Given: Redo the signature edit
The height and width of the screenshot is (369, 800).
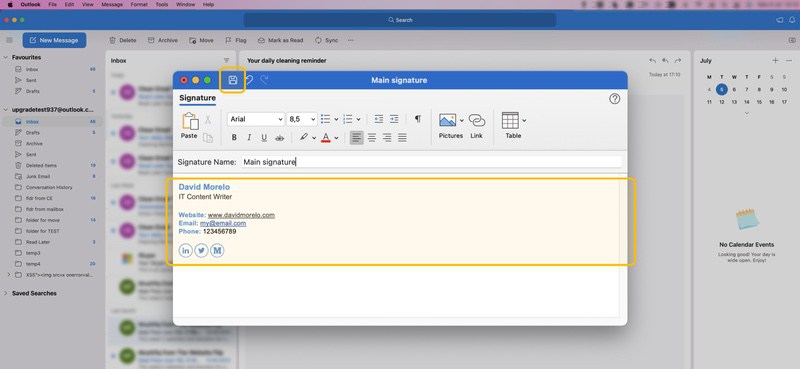Looking at the screenshot, I should coord(264,80).
